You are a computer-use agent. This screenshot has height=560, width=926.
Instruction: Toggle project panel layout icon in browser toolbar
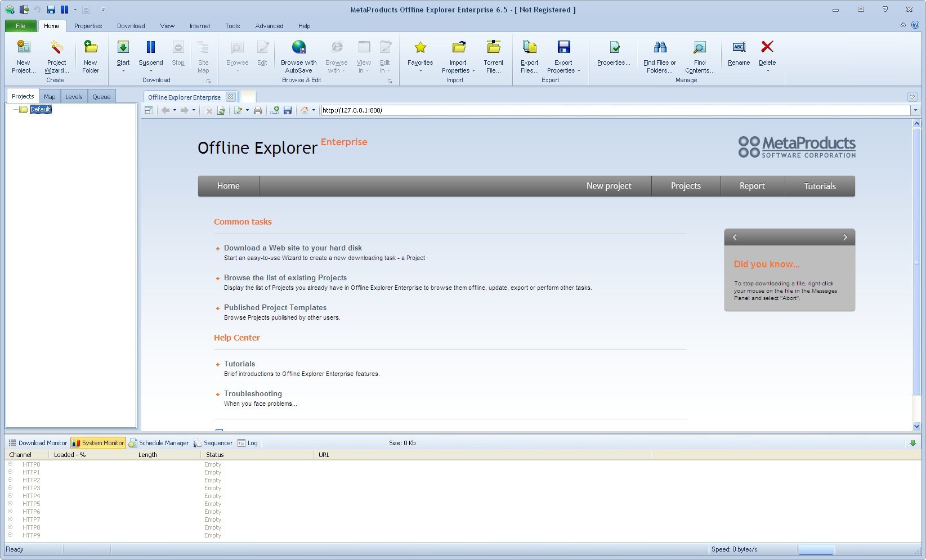pos(149,110)
